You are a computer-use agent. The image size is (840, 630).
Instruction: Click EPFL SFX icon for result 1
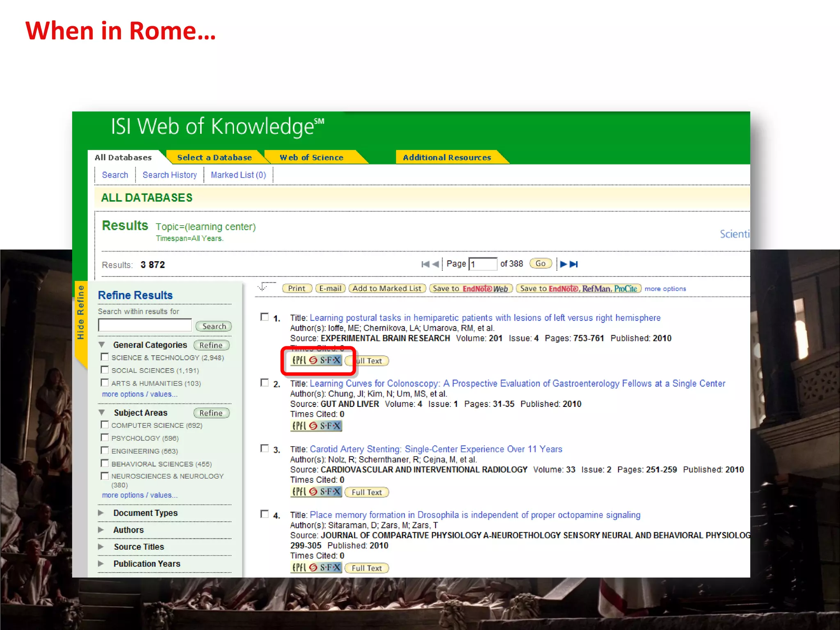(x=316, y=360)
